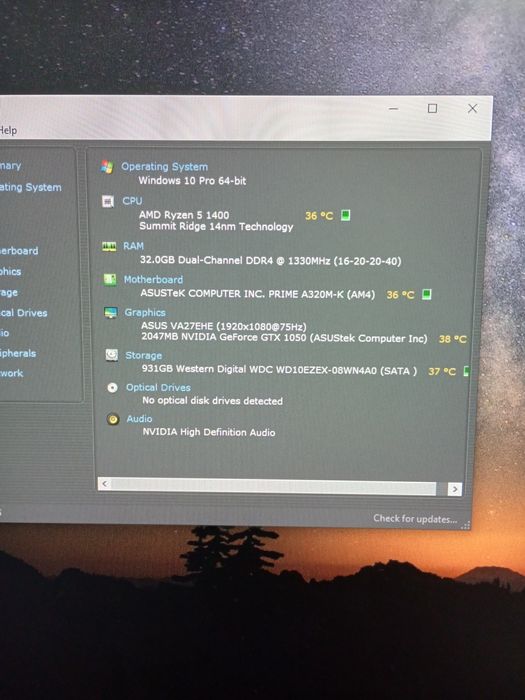Click the green storage temperature indicator
The height and width of the screenshot is (700, 525).
466,371
